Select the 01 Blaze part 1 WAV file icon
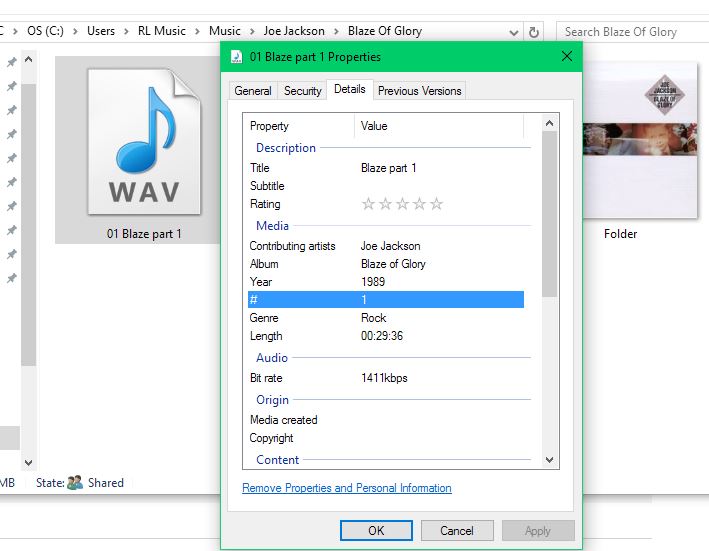The height and width of the screenshot is (551, 709). 144,141
